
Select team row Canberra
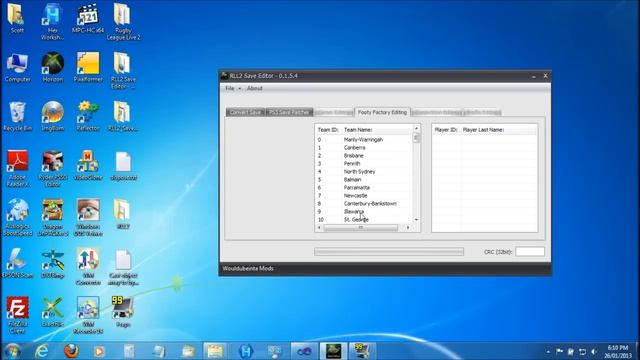pos(363,148)
